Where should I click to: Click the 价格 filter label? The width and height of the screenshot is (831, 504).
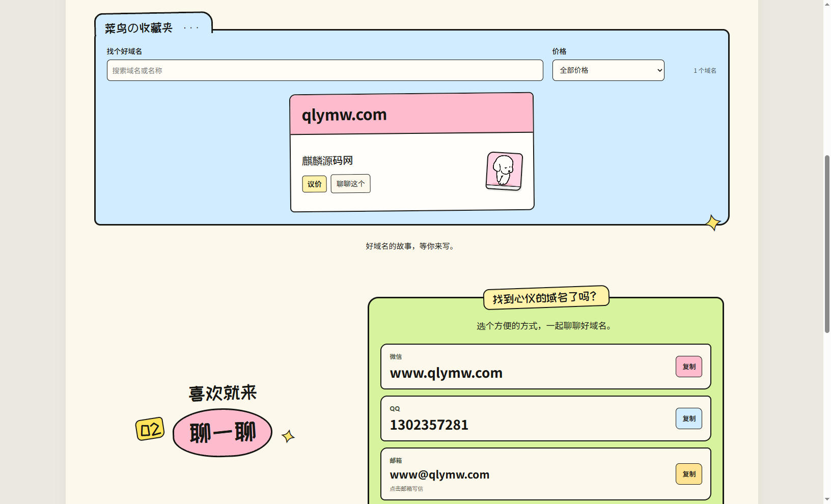pos(559,51)
